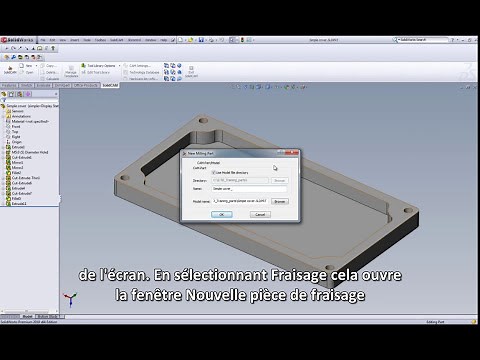Click the filter icon in feature tree
The image size is (480, 360).
click(4, 100)
